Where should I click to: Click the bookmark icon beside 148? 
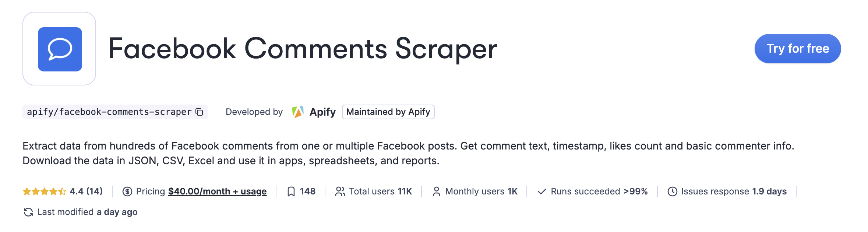[291, 191]
